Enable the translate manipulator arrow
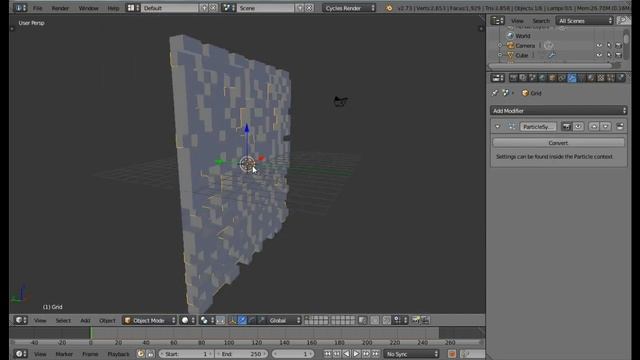640x360 pixels. click(242, 320)
